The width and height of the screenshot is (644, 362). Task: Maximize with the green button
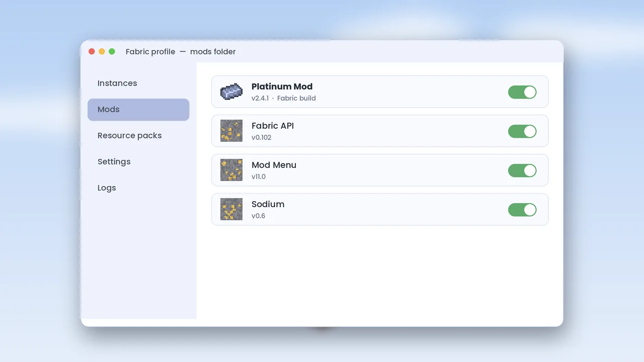112,51
